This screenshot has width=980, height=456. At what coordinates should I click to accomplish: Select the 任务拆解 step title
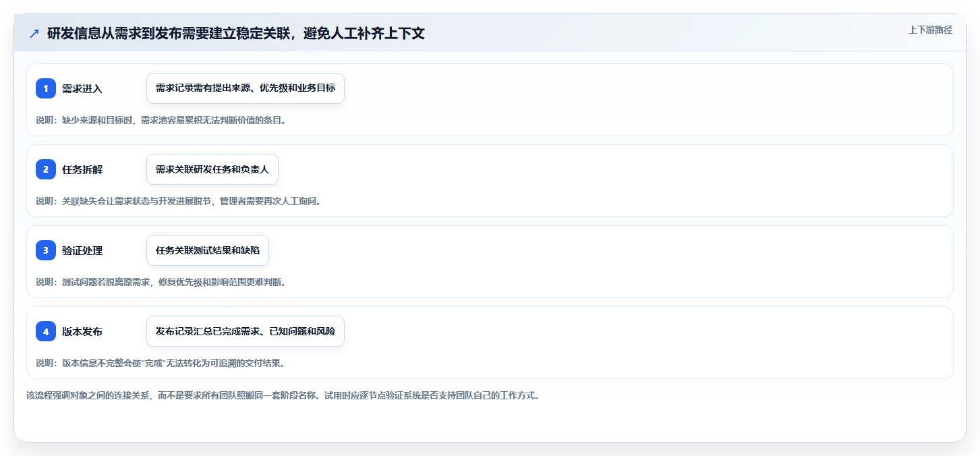[x=82, y=169]
